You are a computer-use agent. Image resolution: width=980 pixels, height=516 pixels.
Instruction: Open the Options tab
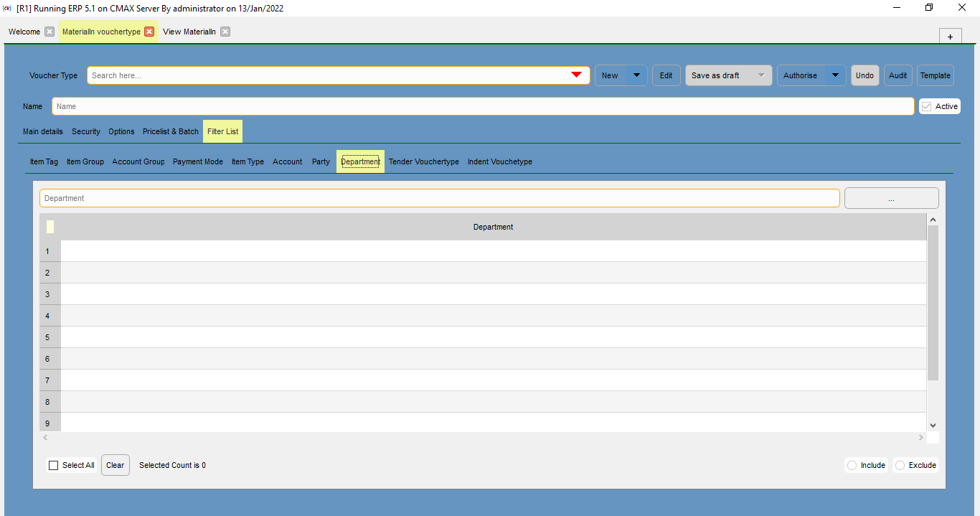(x=121, y=131)
